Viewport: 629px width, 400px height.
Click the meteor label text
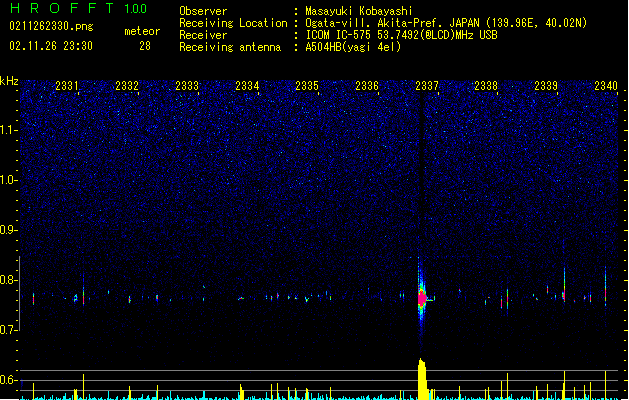point(142,31)
